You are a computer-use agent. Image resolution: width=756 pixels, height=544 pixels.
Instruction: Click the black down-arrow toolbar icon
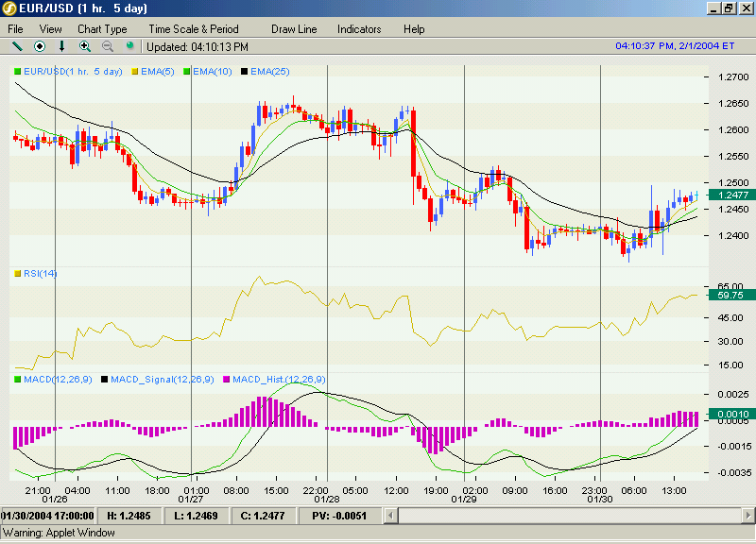(61, 46)
